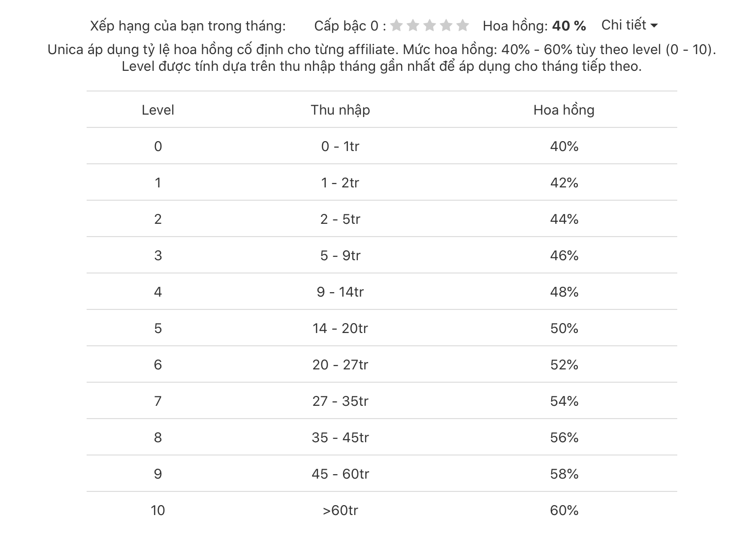Click the Level column header
Image resolution: width=756 pixels, height=546 pixels.
pyautogui.click(x=158, y=110)
